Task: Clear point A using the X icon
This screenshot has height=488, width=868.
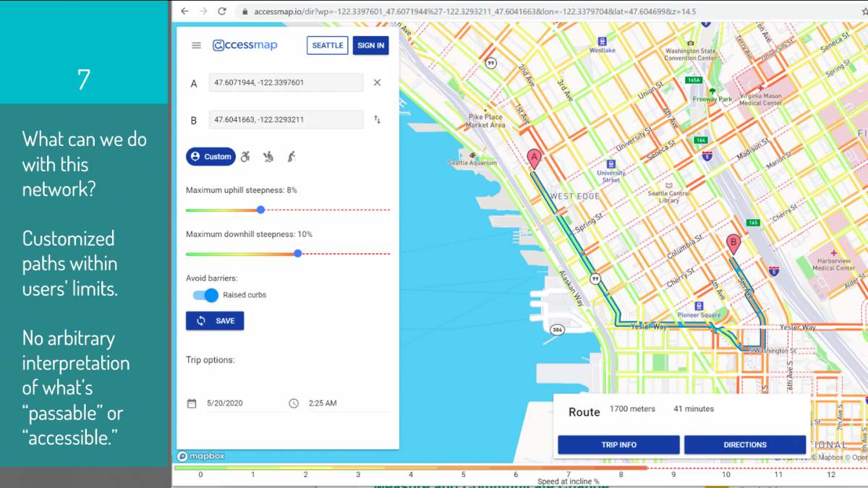Action: (376, 82)
